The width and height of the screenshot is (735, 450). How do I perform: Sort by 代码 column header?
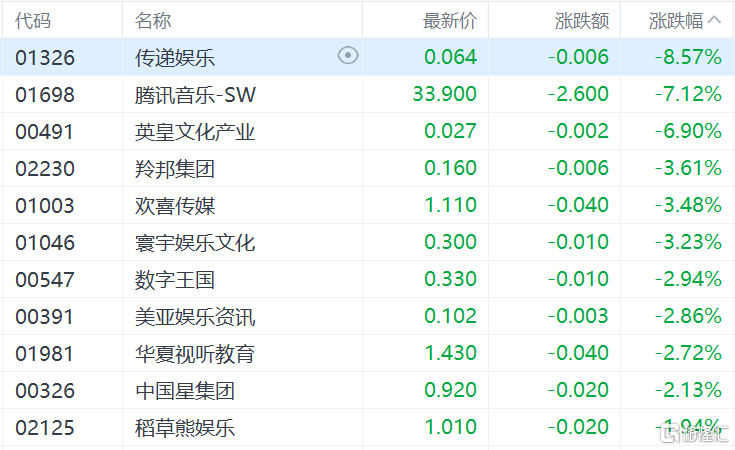point(33,21)
